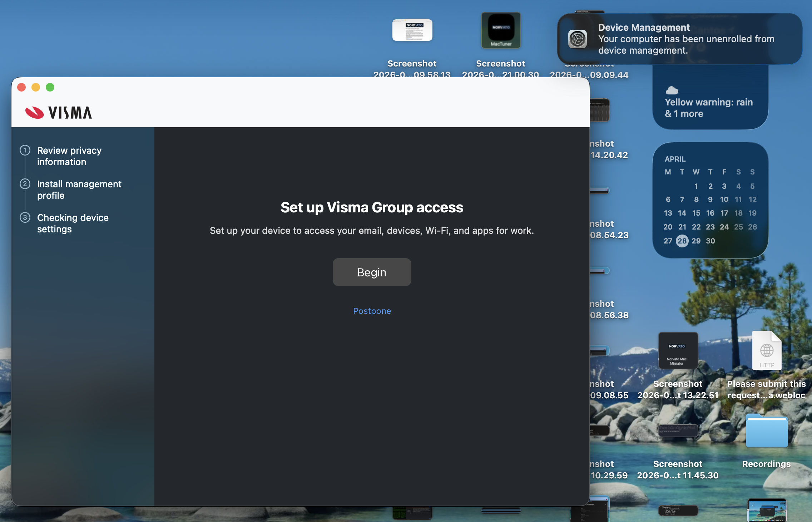Click the desktop file label ending 08.56.38
Screen dimensions: 812x522
609,310
